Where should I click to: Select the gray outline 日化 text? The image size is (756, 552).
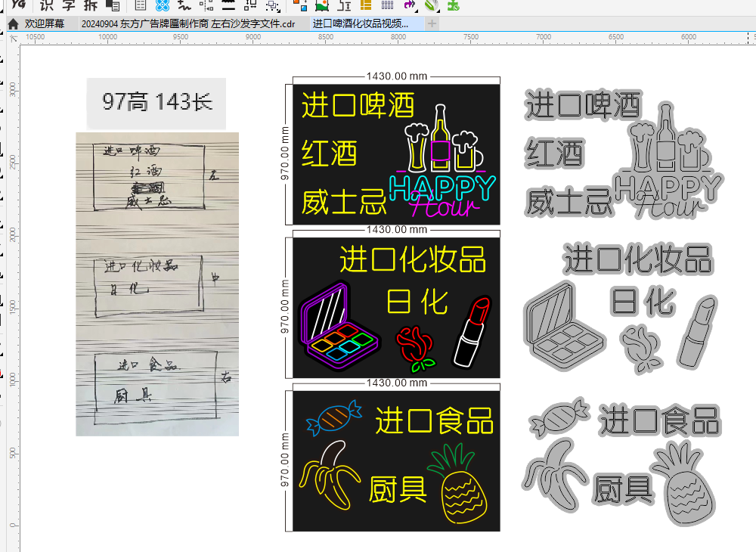click(643, 302)
